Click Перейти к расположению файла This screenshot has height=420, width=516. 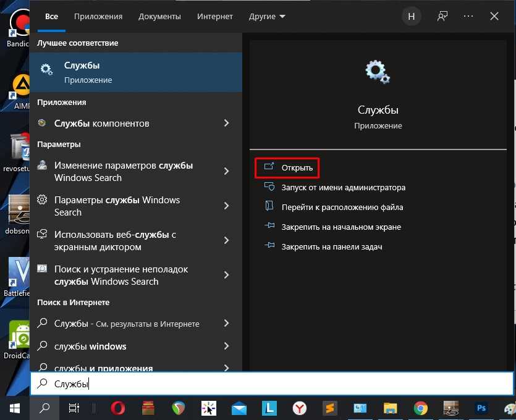click(342, 207)
